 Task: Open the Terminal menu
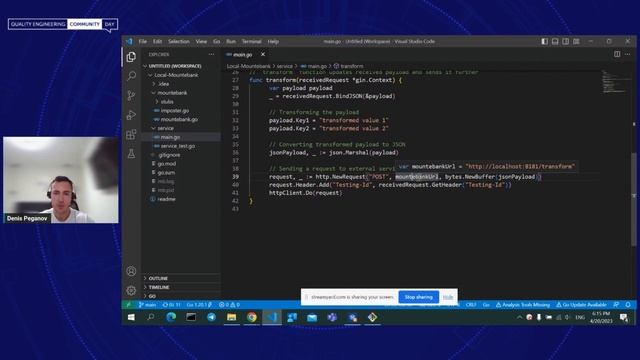click(x=251, y=41)
